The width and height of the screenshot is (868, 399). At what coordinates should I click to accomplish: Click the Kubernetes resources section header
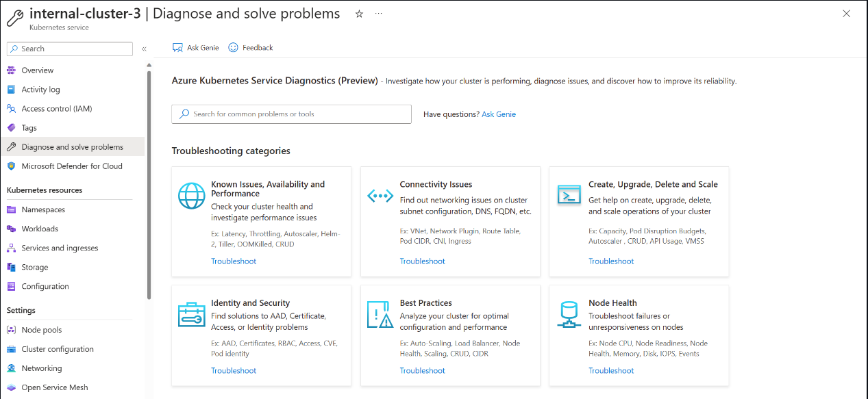pyautogui.click(x=45, y=190)
